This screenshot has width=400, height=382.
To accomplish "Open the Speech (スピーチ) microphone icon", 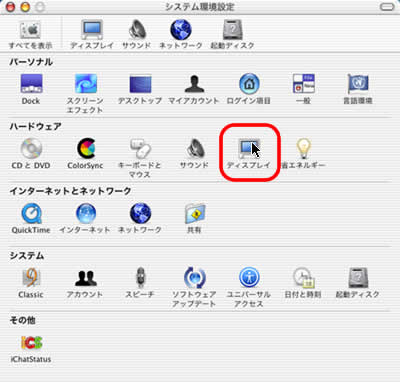I will 140,277.
